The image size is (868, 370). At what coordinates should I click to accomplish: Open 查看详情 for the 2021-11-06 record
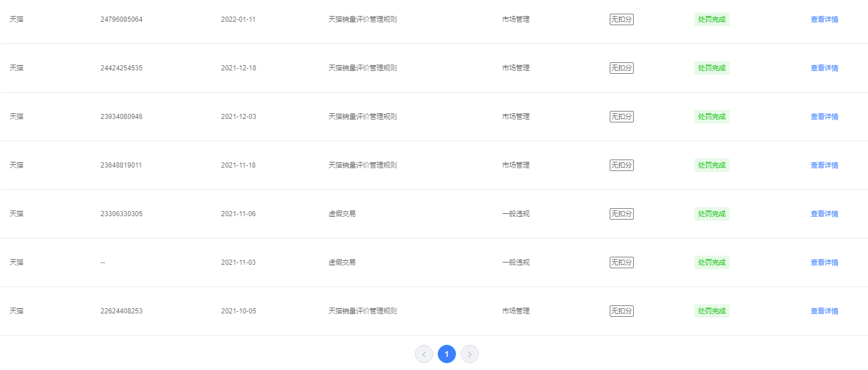(x=825, y=214)
